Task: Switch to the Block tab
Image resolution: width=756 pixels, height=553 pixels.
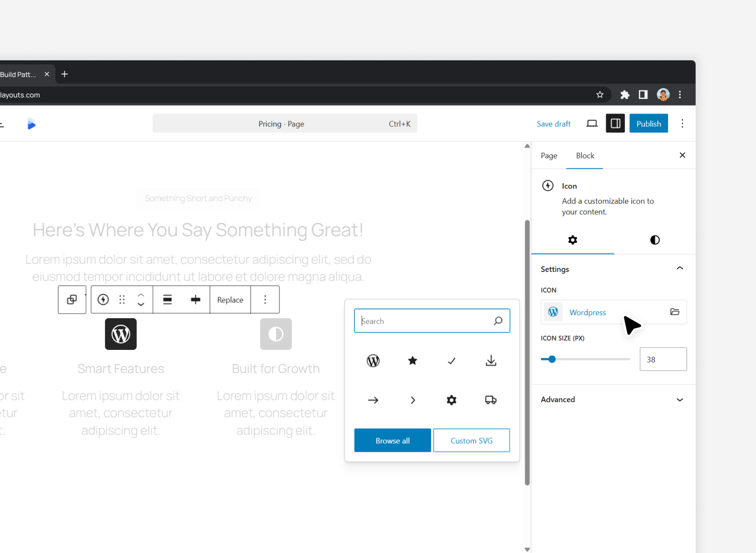Action: tap(585, 156)
